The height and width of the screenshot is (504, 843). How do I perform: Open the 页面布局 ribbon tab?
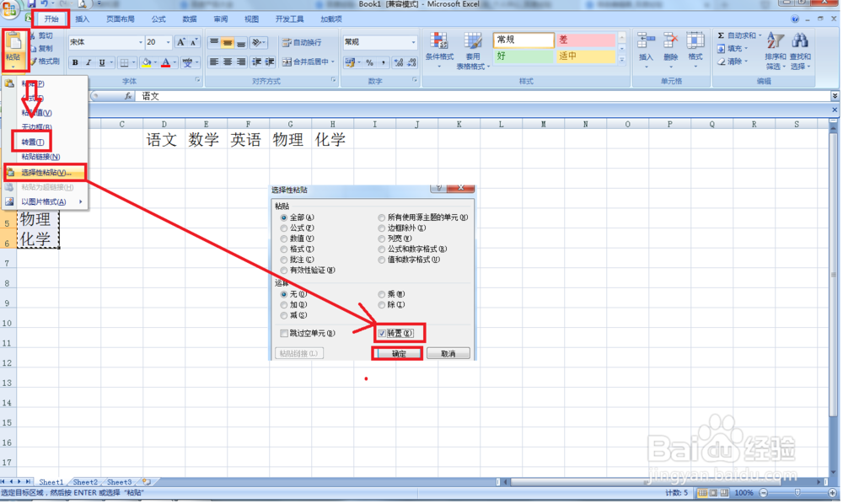(121, 19)
